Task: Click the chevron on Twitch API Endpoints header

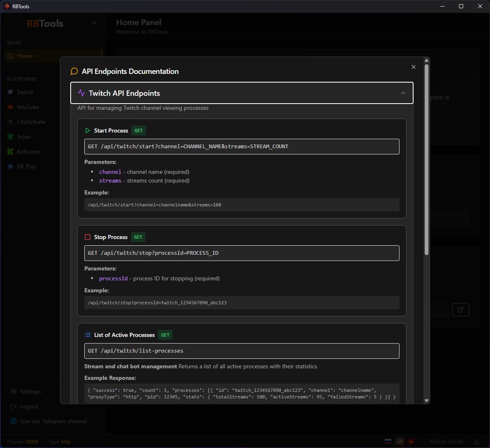Action: pyautogui.click(x=403, y=93)
